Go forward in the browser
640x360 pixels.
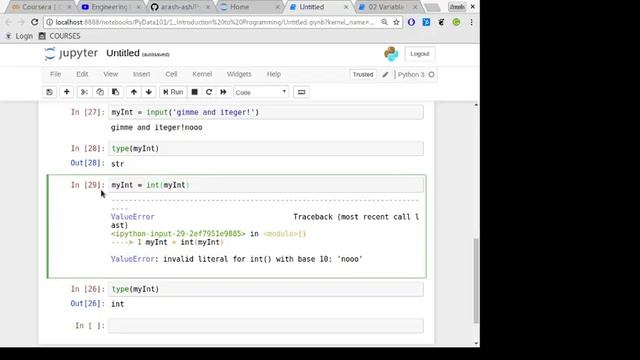pos(21,22)
